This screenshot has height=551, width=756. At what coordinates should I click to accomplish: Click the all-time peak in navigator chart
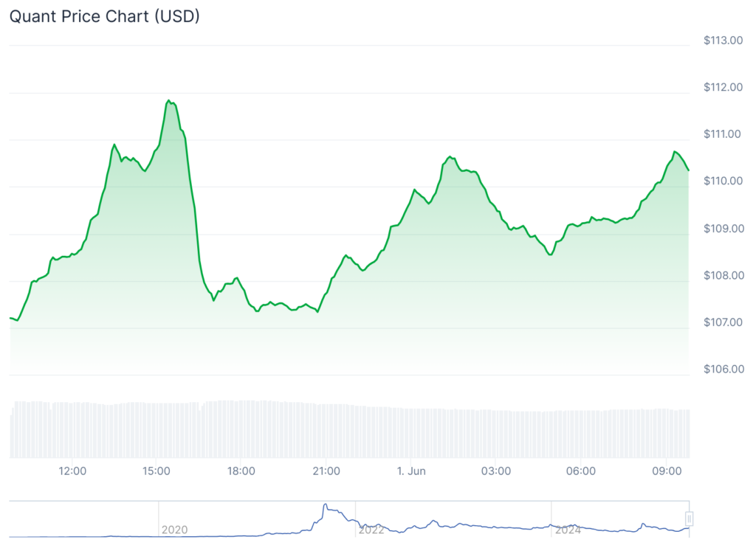click(324, 506)
